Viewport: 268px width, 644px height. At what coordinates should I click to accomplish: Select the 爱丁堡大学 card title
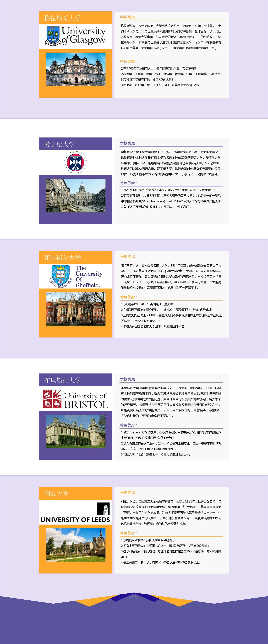59,144
